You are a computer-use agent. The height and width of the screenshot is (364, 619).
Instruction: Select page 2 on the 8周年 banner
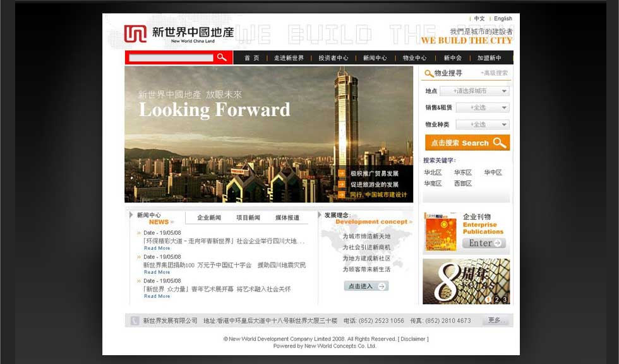496,300
